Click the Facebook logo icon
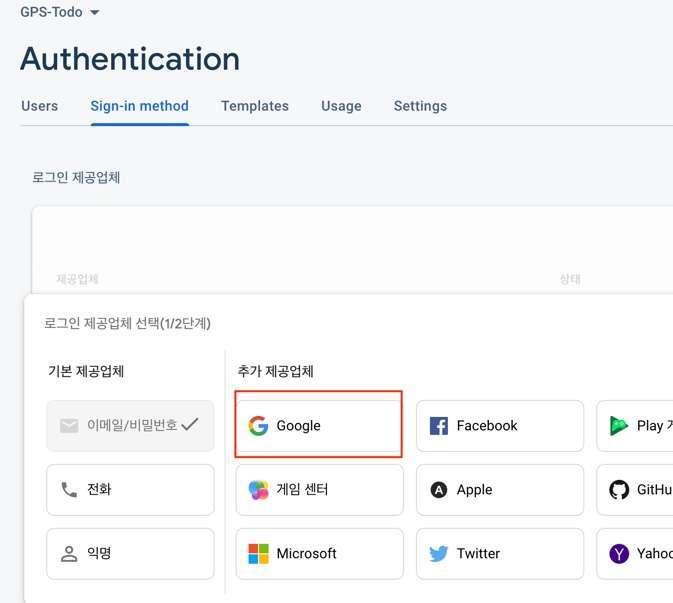Image resolution: width=673 pixels, height=603 pixels. (438, 426)
